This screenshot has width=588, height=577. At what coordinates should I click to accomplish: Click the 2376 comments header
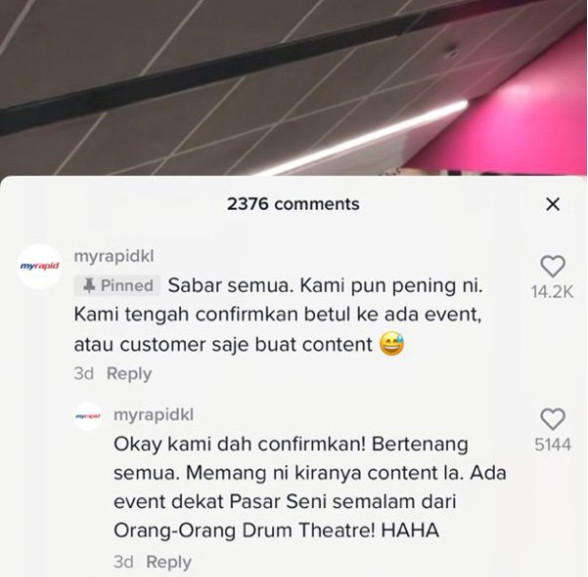click(x=293, y=204)
